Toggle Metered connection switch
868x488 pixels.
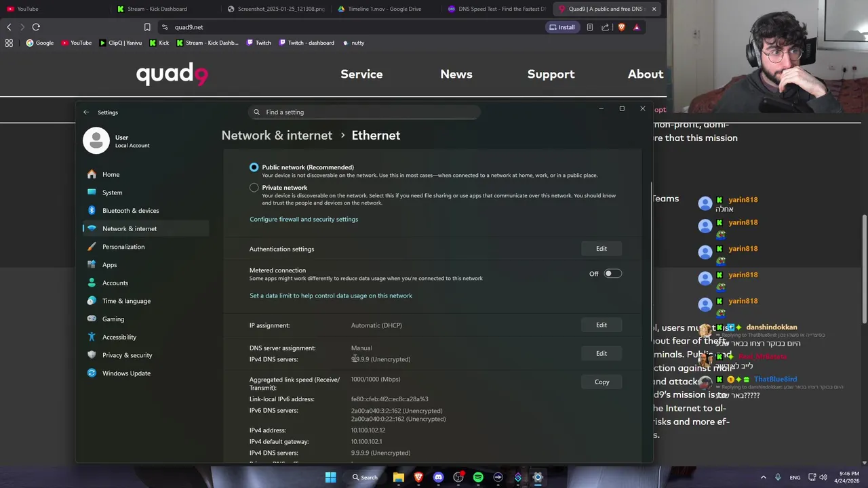(612, 274)
